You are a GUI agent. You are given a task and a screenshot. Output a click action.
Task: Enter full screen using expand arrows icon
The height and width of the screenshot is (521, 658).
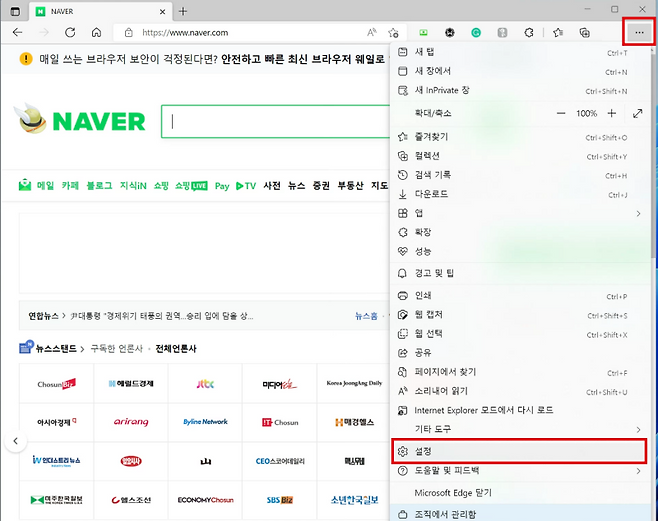click(638, 113)
